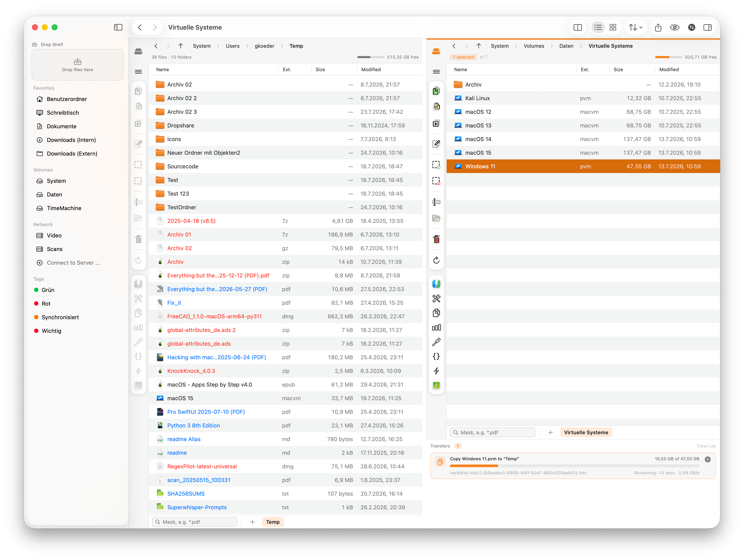744x560 pixels.
Task: Toggle the sidebar with the title bar button
Action: coord(118,27)
